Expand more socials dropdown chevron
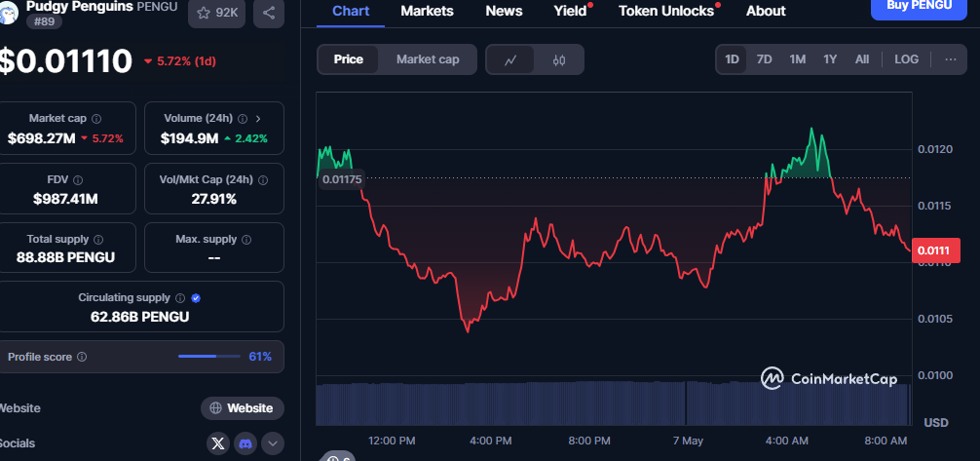This screenshot has height=461, width=980. 273,444
